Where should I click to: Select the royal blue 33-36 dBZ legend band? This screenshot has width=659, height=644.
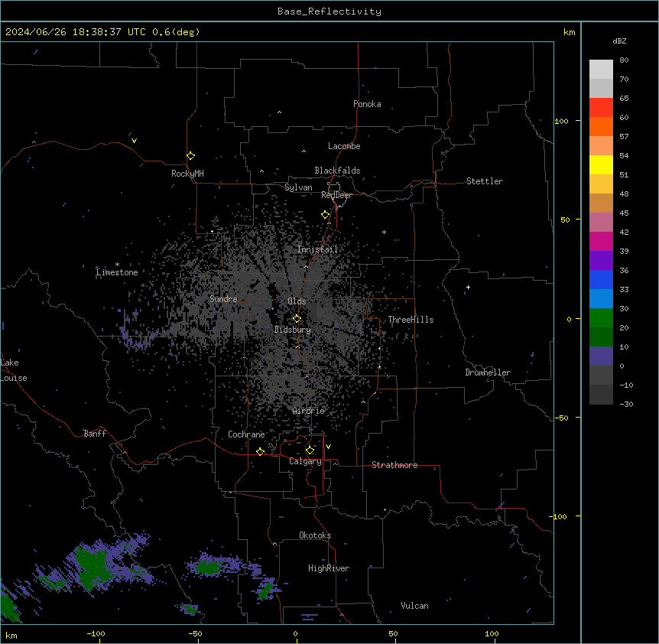tap(601, 279)
